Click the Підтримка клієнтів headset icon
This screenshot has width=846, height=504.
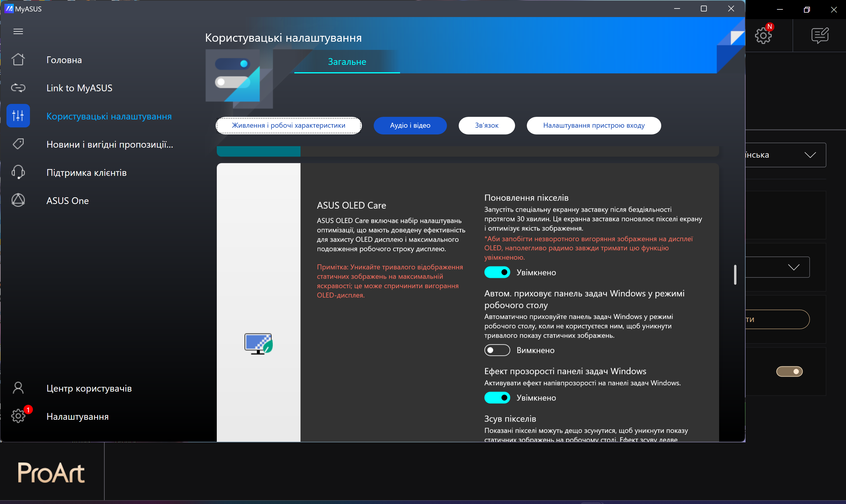18,172
